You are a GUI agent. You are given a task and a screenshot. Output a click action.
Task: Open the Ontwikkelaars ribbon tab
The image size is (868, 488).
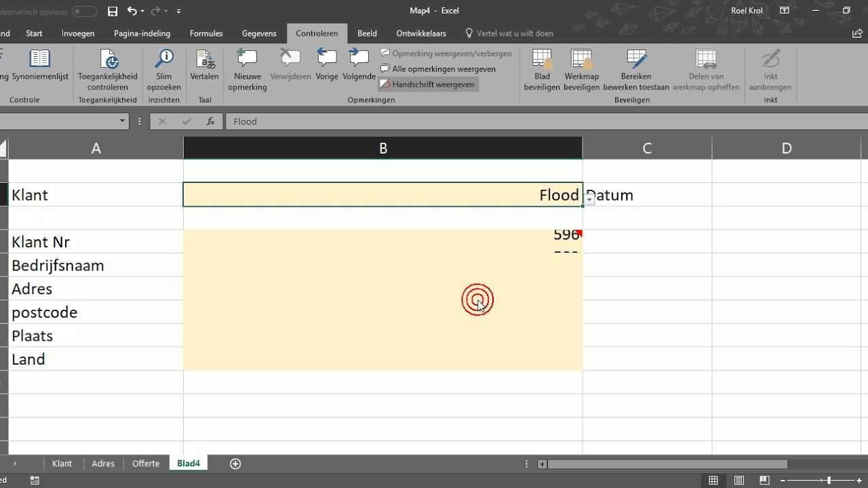pyautogui.click(x=421, y=33)
